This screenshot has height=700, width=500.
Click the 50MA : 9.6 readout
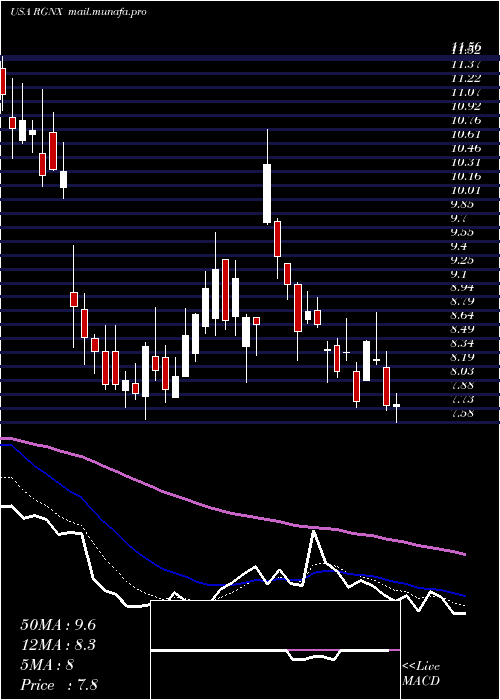[x=58, y=625]
